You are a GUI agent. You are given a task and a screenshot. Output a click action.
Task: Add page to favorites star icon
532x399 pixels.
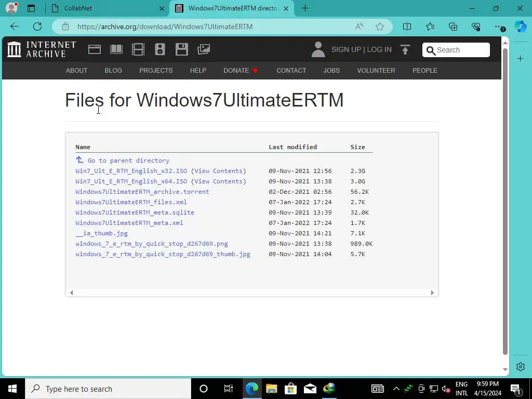click(380, 26)
